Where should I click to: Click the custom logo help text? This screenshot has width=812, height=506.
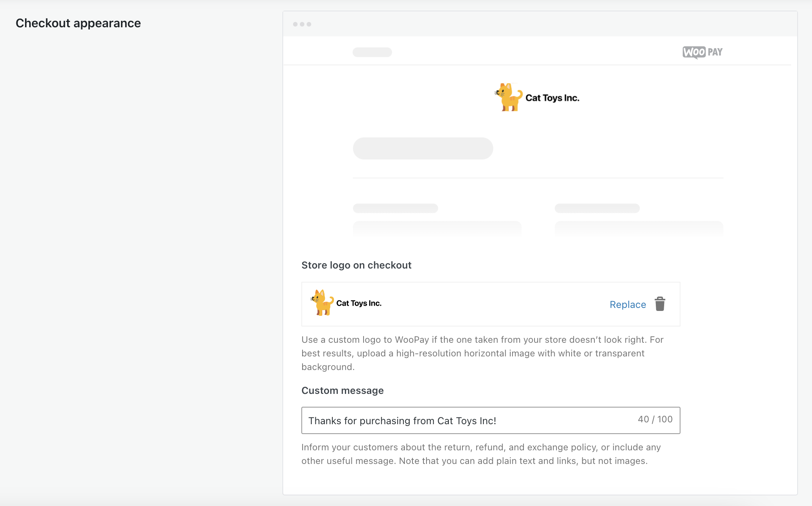pyautogui.click(x=482, y=353)
